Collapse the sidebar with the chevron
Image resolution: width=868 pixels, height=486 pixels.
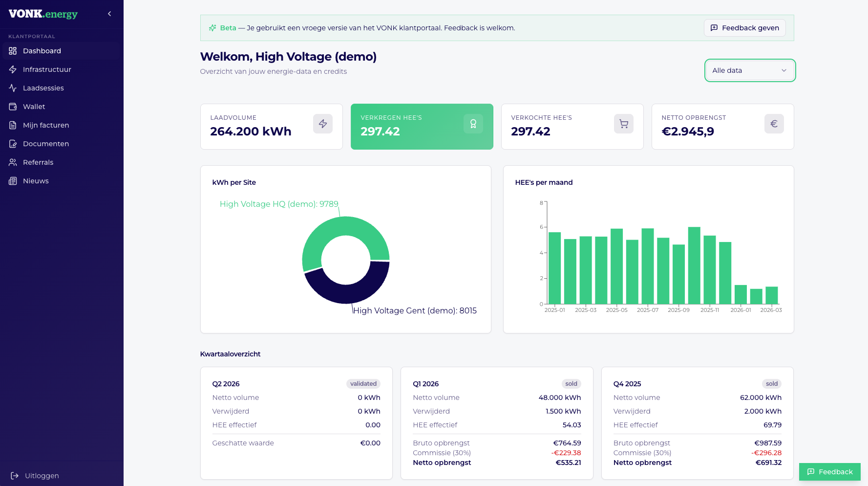tap(109, 14)
